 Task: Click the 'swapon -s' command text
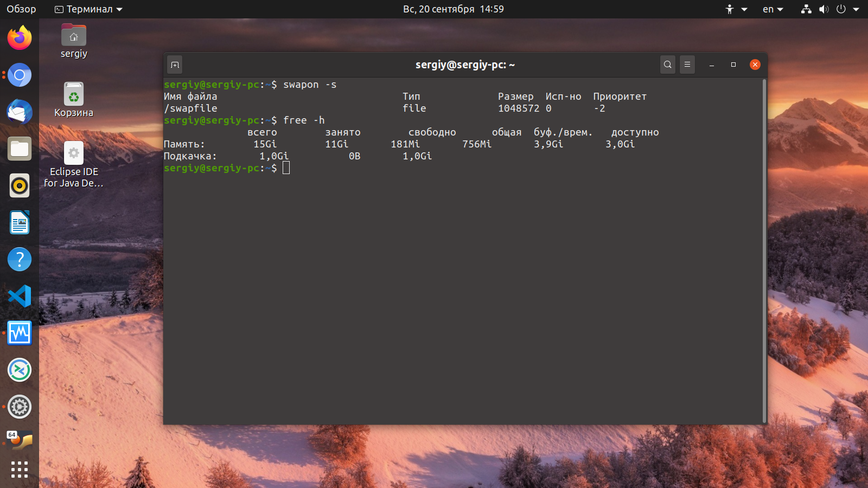(x=310, y=85)
